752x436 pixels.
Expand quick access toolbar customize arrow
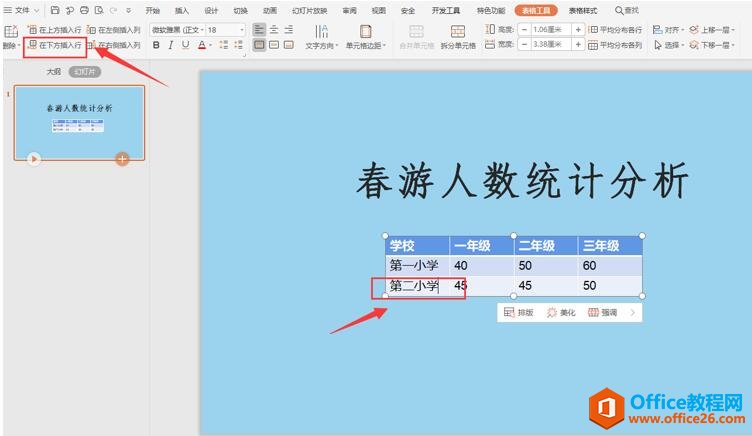click(x=129, y=10)
